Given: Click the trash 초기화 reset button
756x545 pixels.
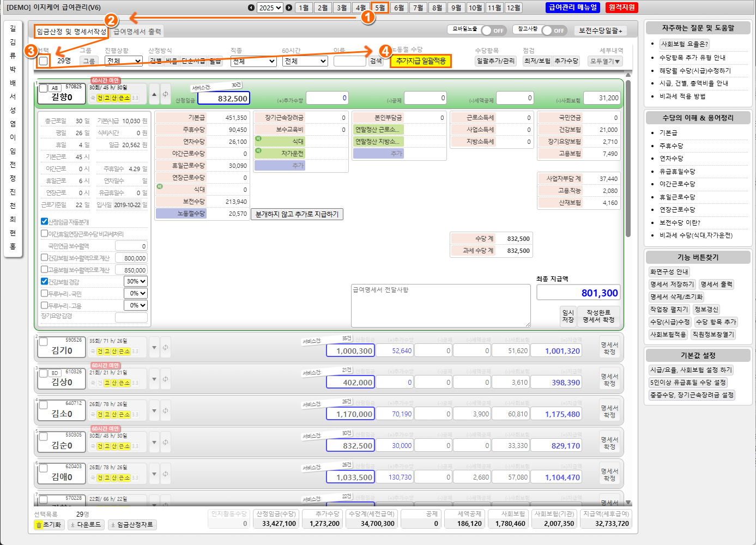Looking at the screenshot, I should 49,525.
